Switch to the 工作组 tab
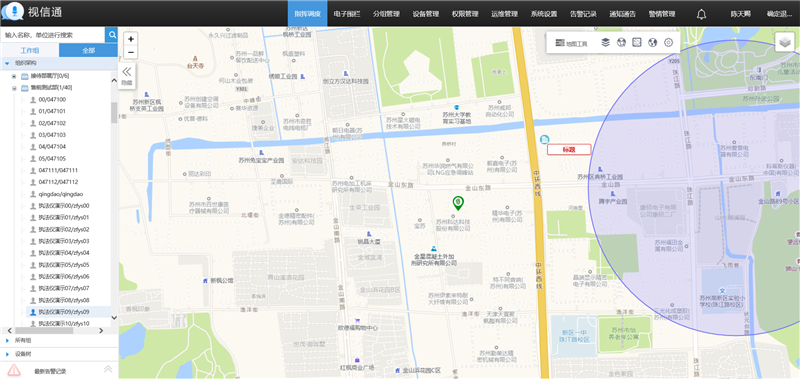The width and height of the screenshot is (800, 379). click(30, 50)
